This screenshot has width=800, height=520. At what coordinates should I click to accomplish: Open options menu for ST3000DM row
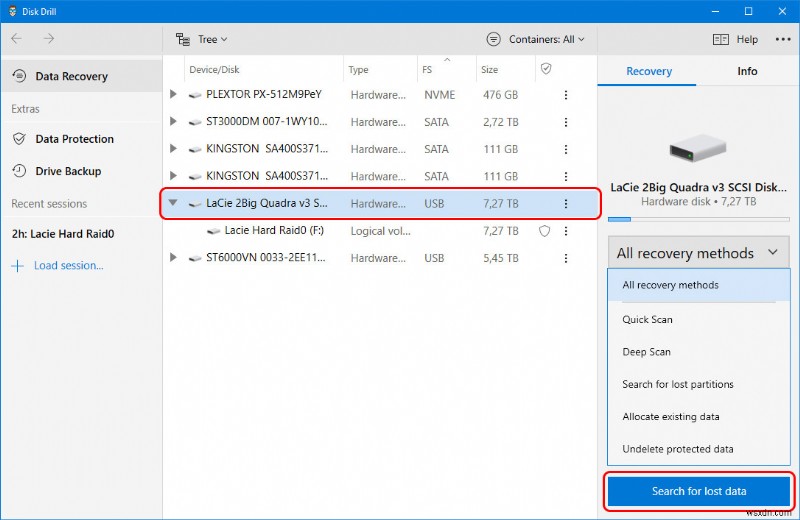tap(566, 122)
